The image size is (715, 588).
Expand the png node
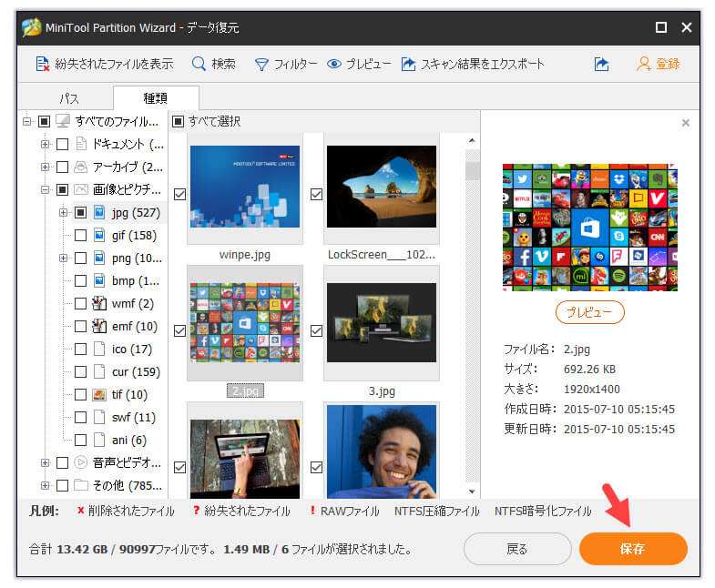coord(63,258)
